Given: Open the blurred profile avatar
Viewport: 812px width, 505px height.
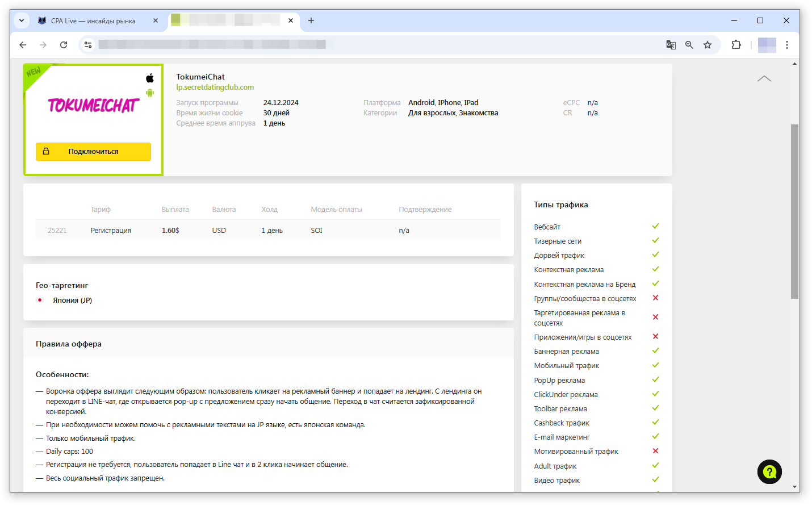Looking at the screenshot, I should point(767,45).
